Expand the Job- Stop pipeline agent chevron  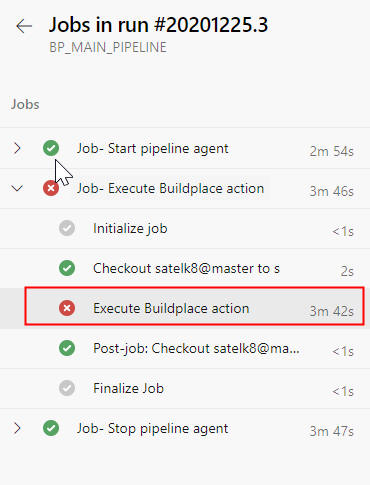(x=17, y=428)
